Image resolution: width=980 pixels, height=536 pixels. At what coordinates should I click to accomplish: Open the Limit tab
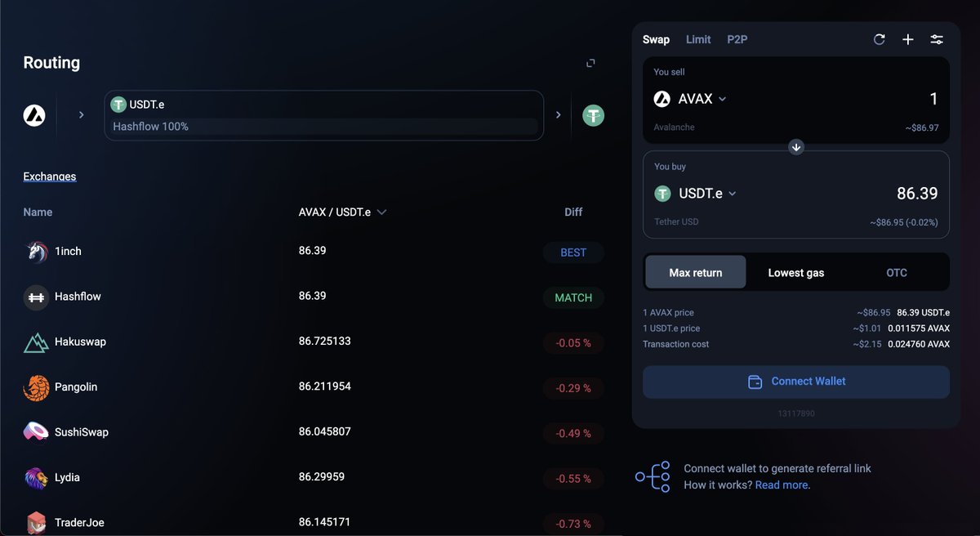pyautogui.click(x=698, y=39)
